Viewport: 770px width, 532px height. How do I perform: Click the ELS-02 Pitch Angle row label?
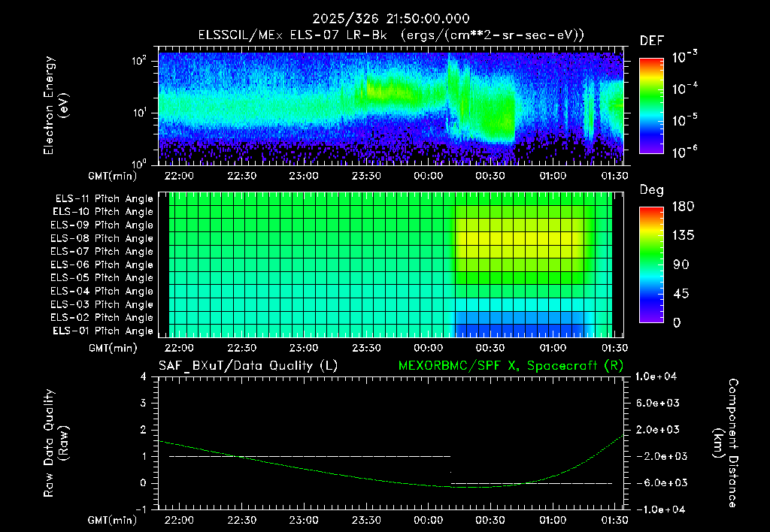[102, 318]
